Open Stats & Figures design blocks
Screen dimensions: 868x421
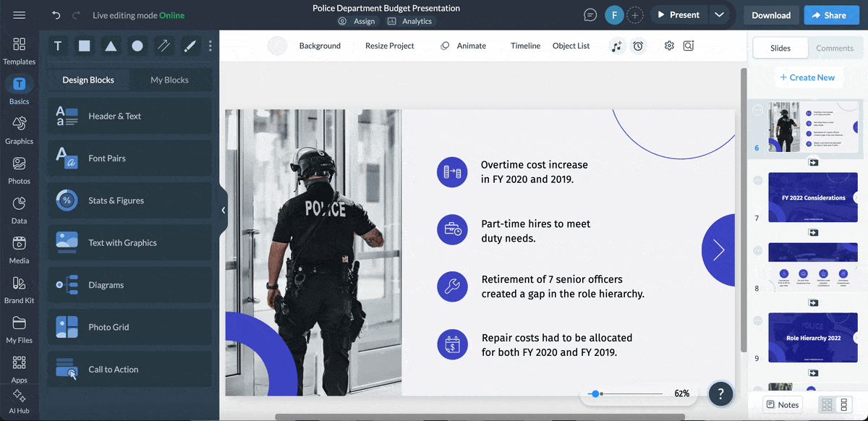coord(130,200)
